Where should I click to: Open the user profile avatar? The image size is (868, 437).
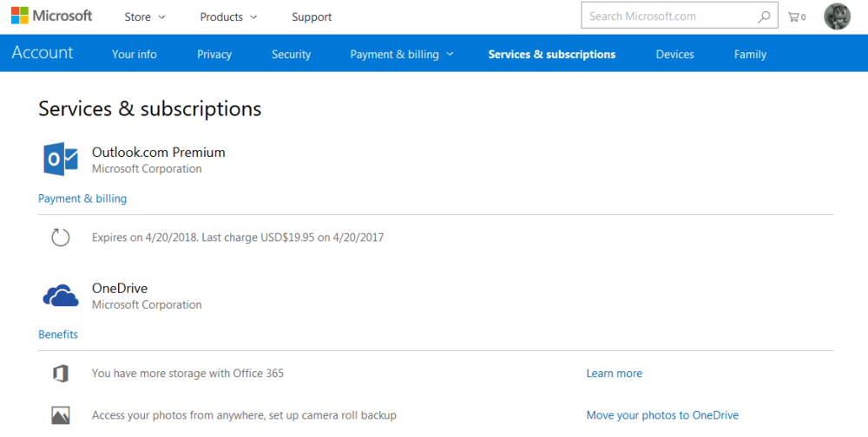coord(837,16)
